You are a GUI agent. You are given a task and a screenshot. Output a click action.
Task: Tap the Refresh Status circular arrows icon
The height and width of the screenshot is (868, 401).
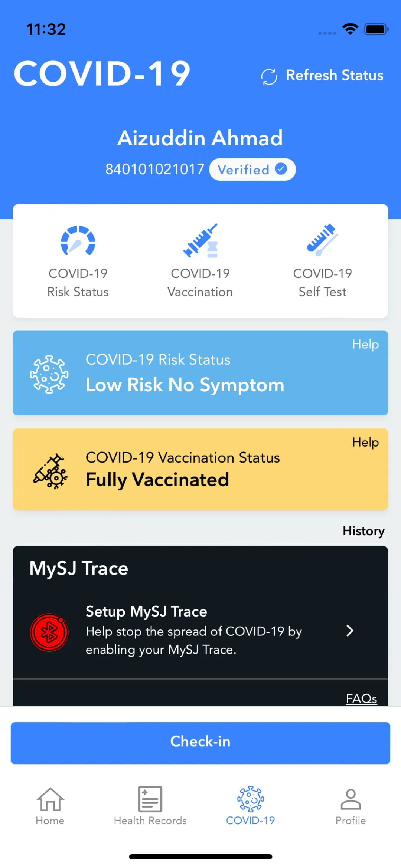click(269, 77)
